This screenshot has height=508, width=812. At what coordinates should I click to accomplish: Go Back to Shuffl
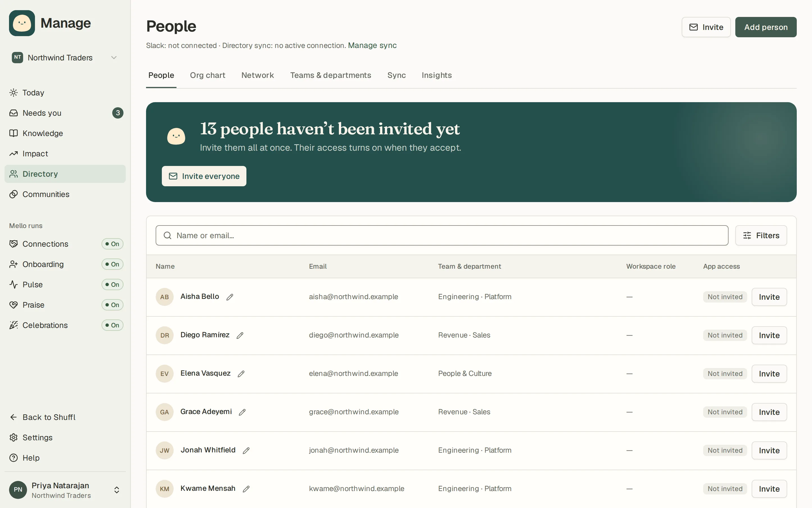[x=65, y=417]
